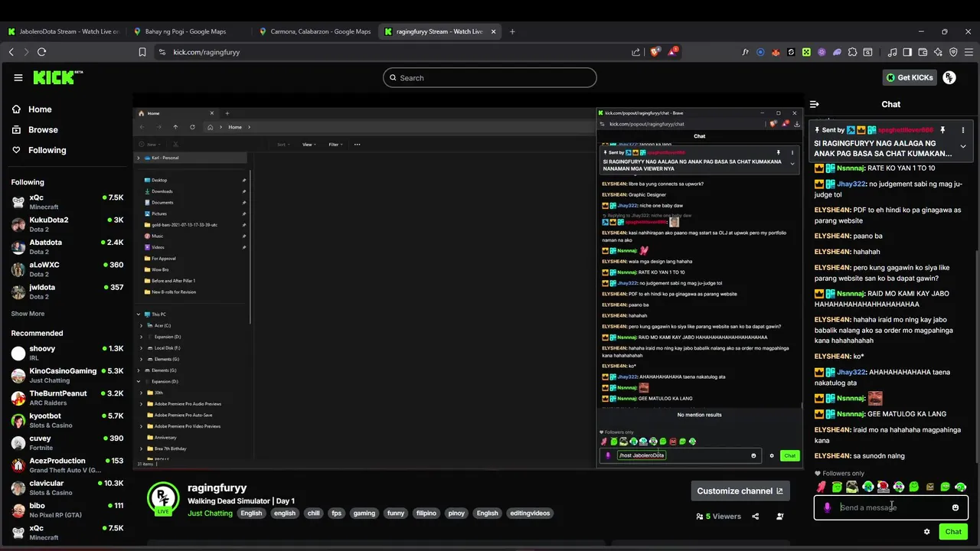
Task: Open the browser main menu
Action: (969, 52)
